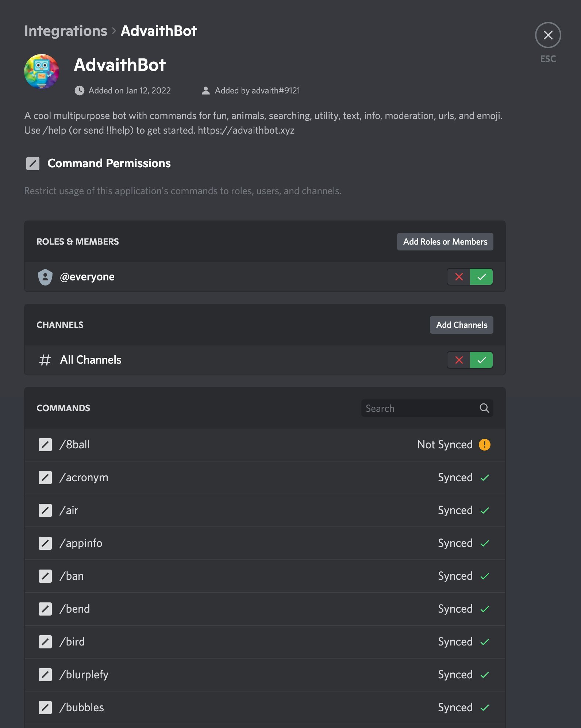Close settings with the ESC X button
Viewport: 581px width, 728px height.
(x=548, y=35)
